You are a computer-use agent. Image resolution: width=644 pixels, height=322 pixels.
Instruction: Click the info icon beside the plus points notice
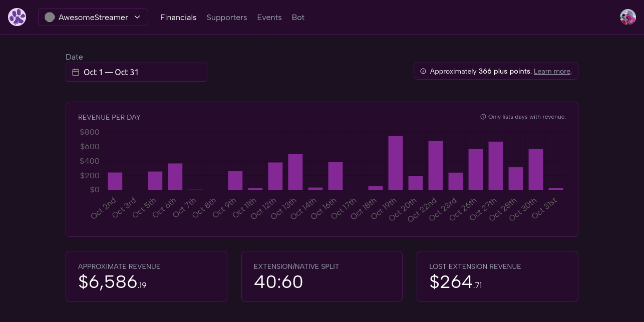point(422,71)
